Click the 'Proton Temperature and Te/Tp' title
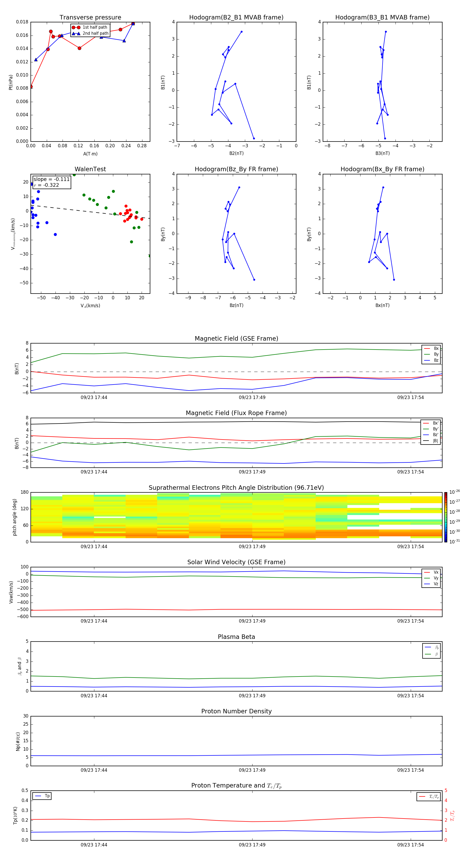 pyautogui.click(x=236, y=786)
